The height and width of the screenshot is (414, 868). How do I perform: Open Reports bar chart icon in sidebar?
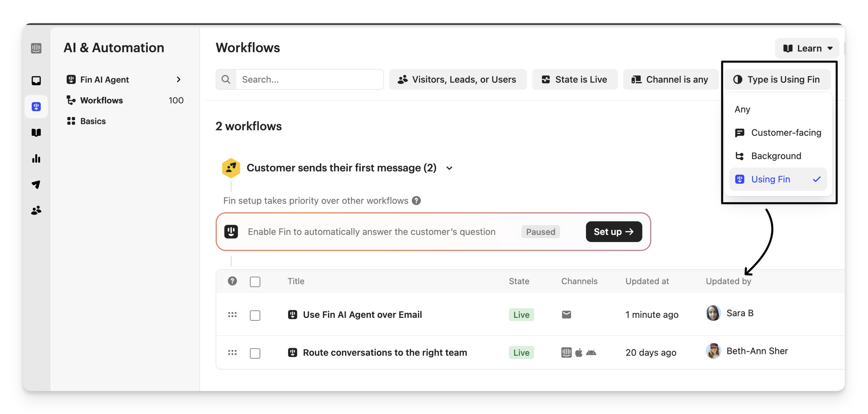coord(36,158)
